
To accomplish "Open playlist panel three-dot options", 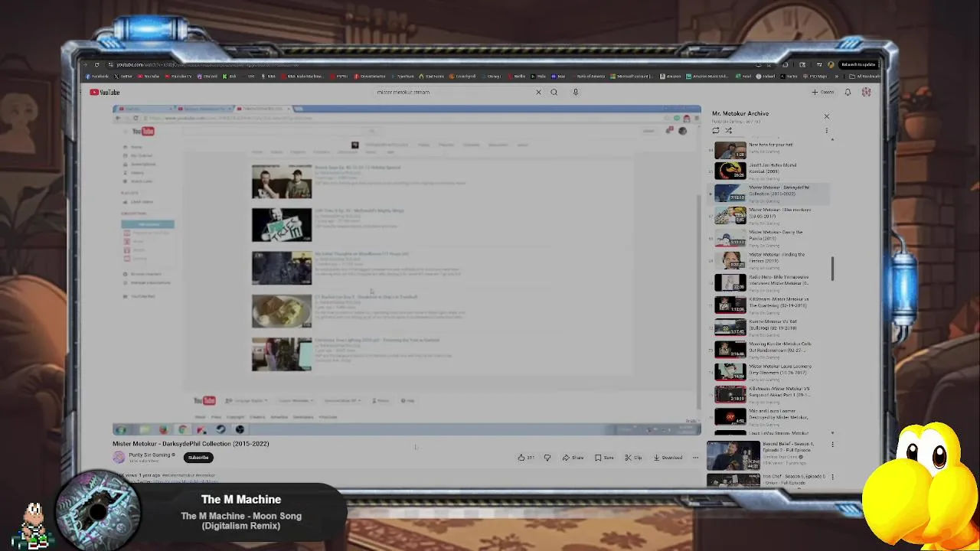I will point(826,130).
